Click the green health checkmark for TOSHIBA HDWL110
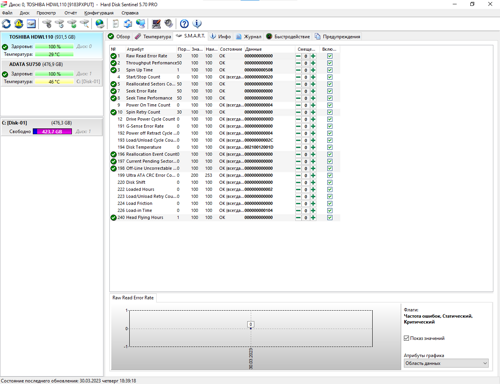 click(5, 47)
